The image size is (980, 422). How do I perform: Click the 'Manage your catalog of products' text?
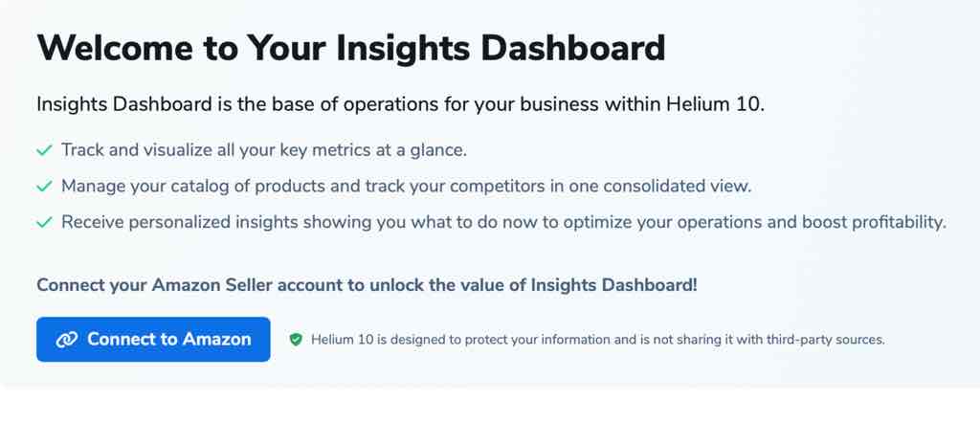(406, 187)
